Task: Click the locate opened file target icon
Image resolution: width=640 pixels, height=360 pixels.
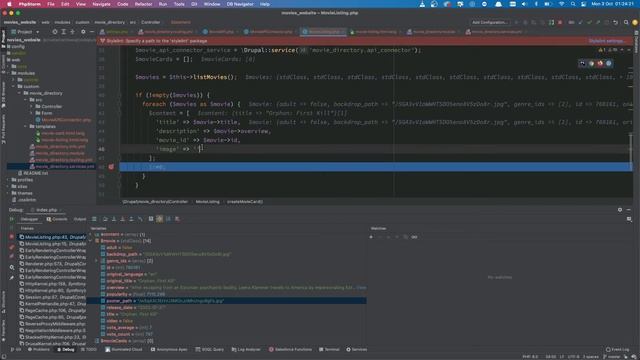Action: (x=55, y=32)
